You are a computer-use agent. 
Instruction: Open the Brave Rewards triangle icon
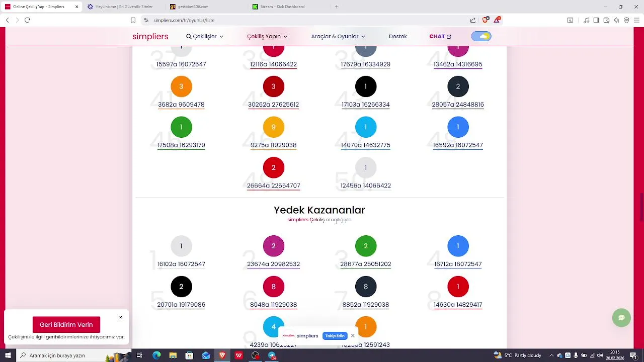point(497,20)
